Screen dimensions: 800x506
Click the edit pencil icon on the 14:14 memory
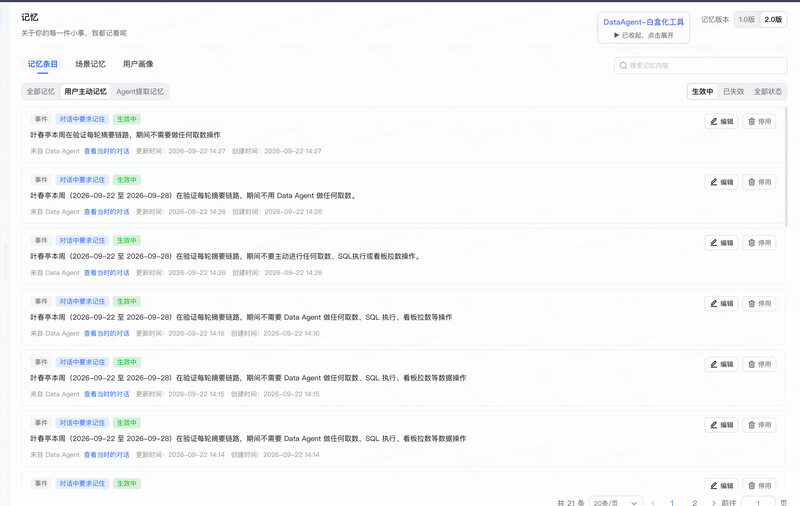714,425
